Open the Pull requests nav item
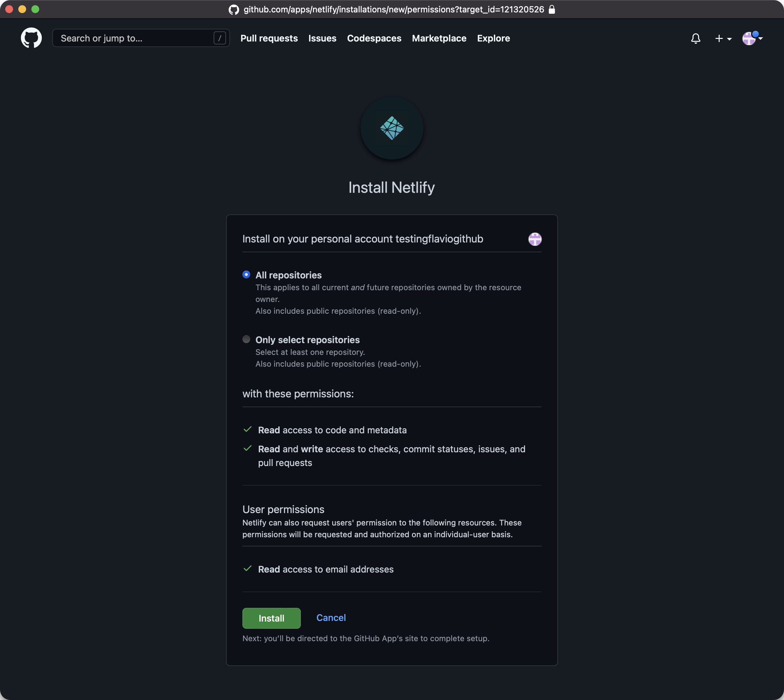The height and width of the screenshot is (700, 784). coord(269,39)
